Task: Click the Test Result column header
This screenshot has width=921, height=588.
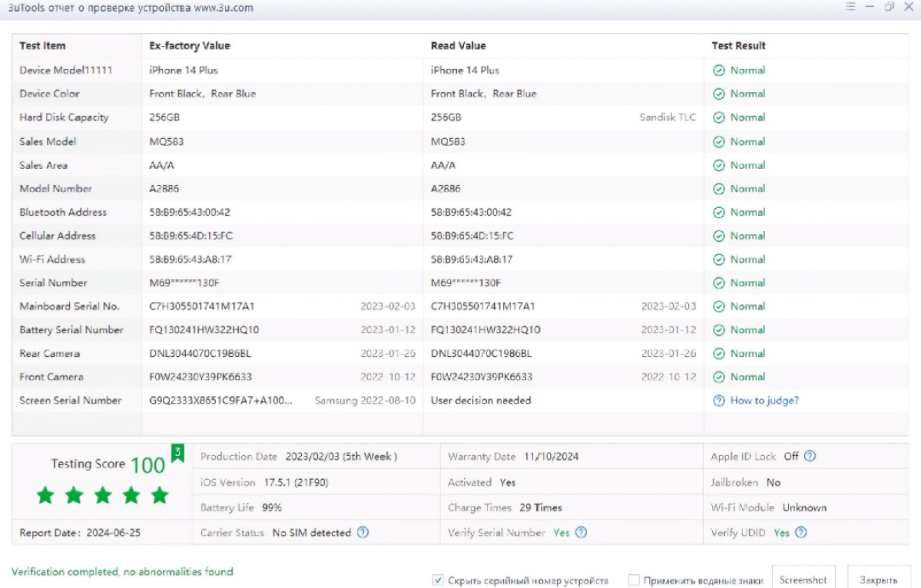Action: (738, 45)
